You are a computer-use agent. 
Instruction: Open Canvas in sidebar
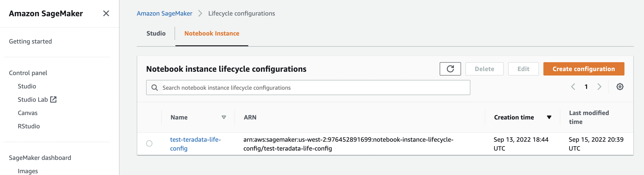coord(28,113)
